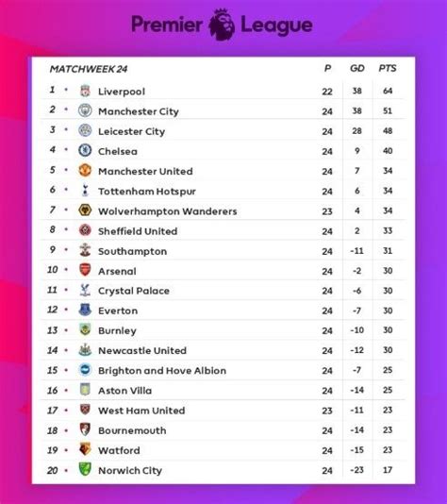
Task: Click the Manchester City club badge
Action: pos(85,110)
